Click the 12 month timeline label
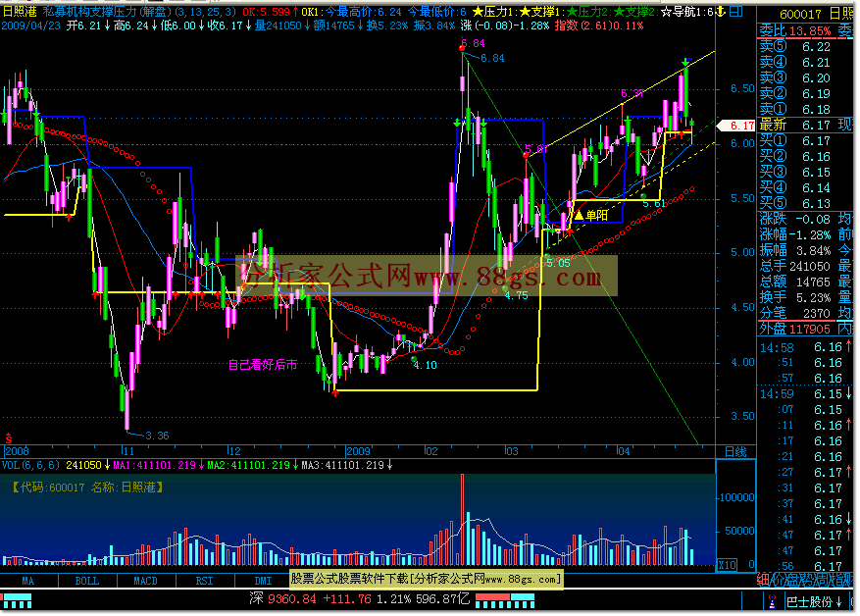The height and width of the screenshot is (616, 860). click(234, 451)
